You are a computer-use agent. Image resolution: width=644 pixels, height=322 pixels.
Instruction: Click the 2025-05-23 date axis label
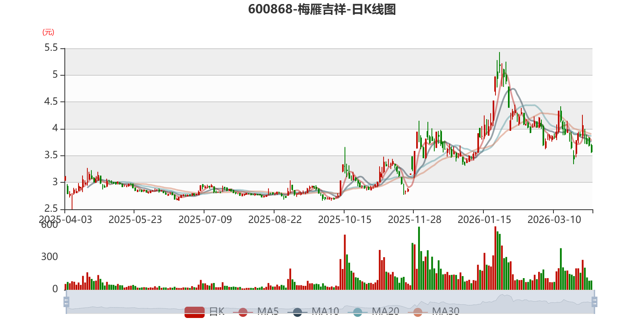click(x=135, y=220)
